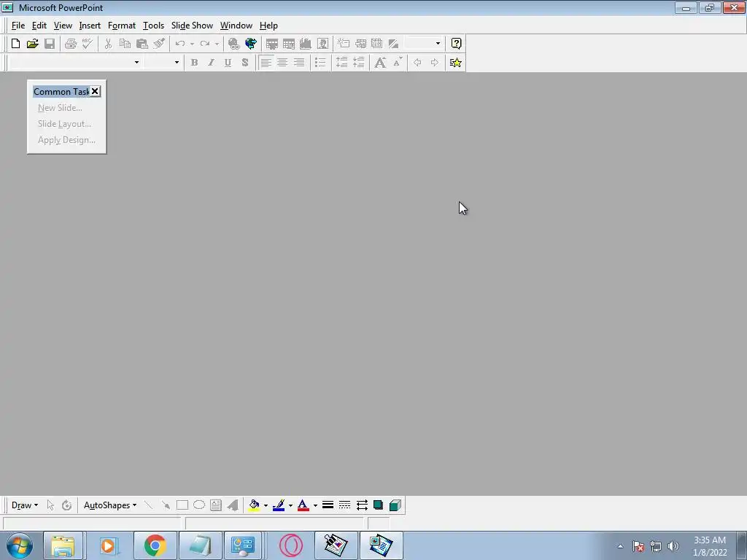This screenshot has height=560, width=747.
Task: Select the Rectangle drawing tool
Action: [182, 505]
